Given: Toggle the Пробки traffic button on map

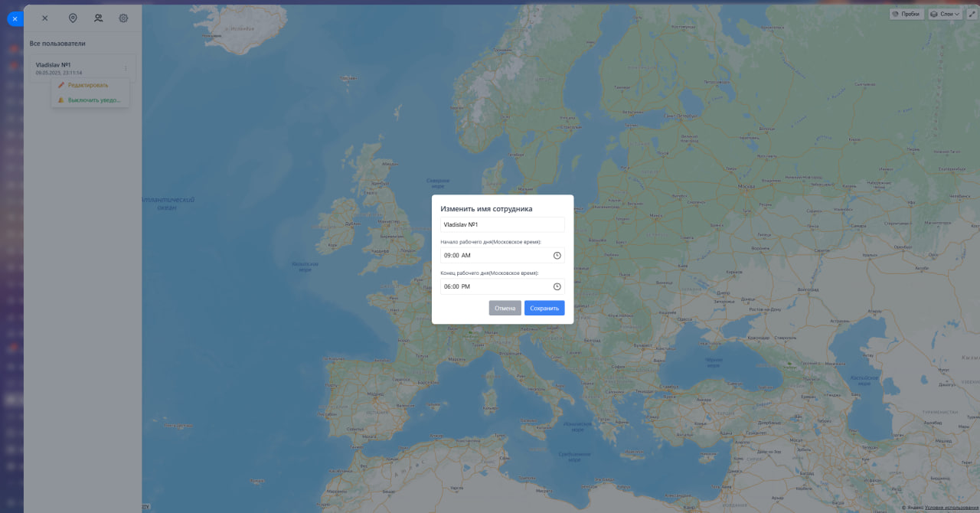Looking at the screenshot, I should 906,14.
